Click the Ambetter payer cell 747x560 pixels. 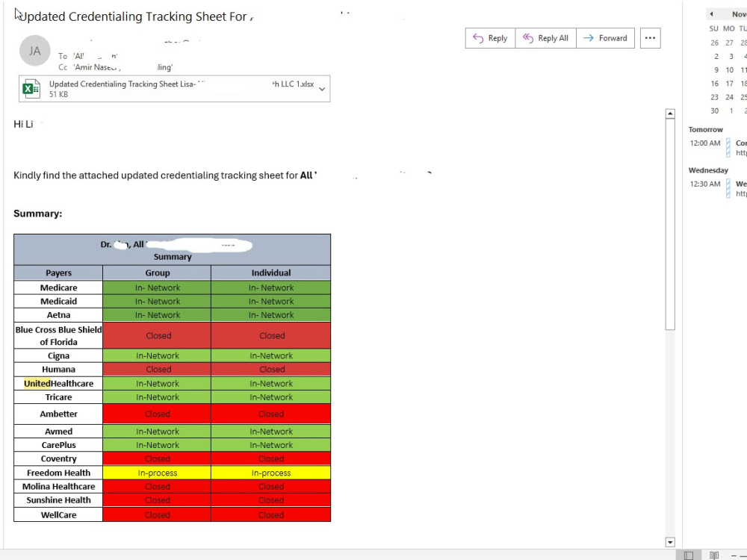click(58, 414)
